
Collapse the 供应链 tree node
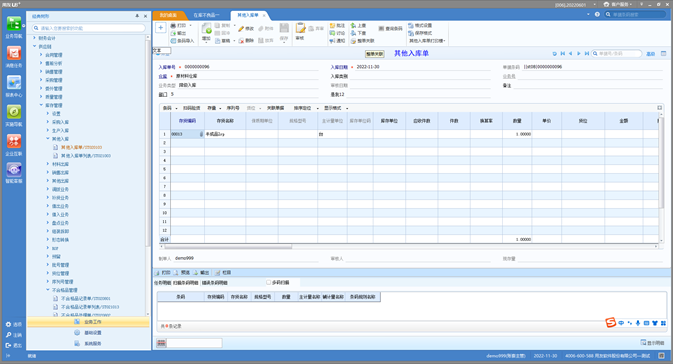coord(35,46)
